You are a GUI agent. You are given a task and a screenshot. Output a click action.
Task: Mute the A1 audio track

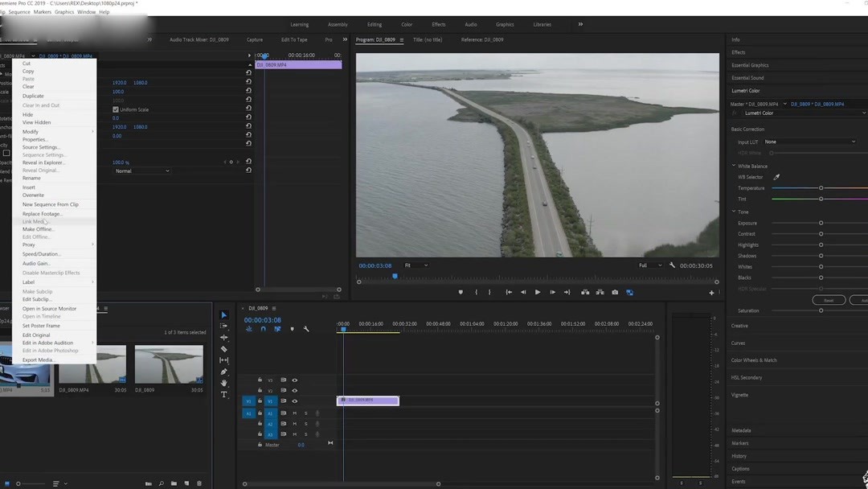pos(294,413)
